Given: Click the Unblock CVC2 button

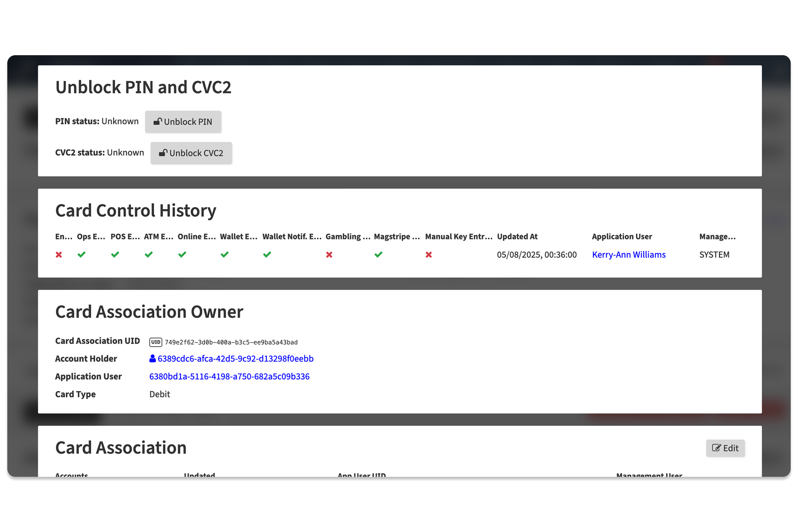Looking at the screenshot, I should tap(191, 153).
